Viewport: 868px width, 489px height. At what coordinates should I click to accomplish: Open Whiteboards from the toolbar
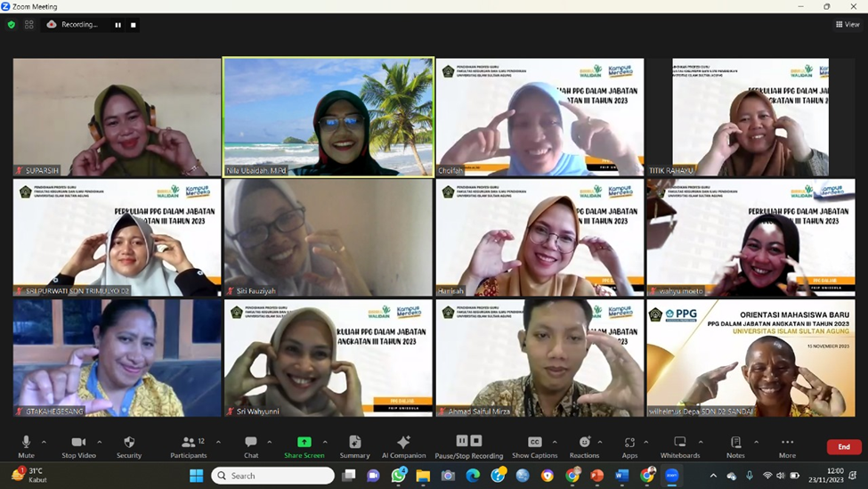coord(680,445)
